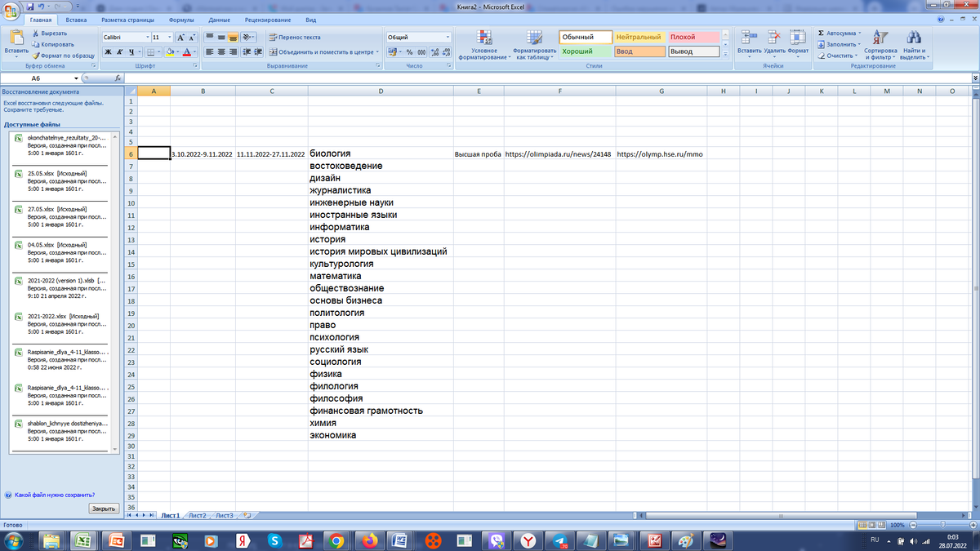Open the Рецензирование tab
The width and height of the screenshot is (980, 551).
pos(269,19)
